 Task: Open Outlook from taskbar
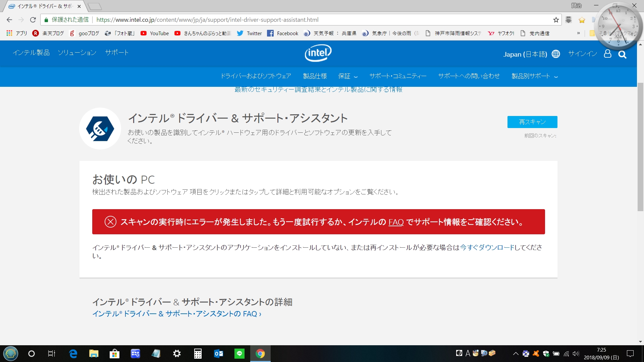pyautogui.click(x=218, y=354)
